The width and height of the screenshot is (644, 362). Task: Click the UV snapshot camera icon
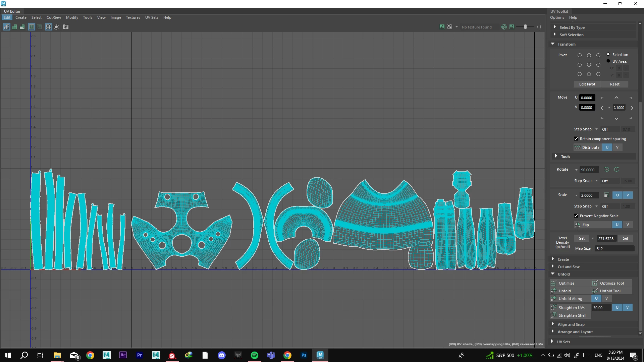(x=66, y=27)
